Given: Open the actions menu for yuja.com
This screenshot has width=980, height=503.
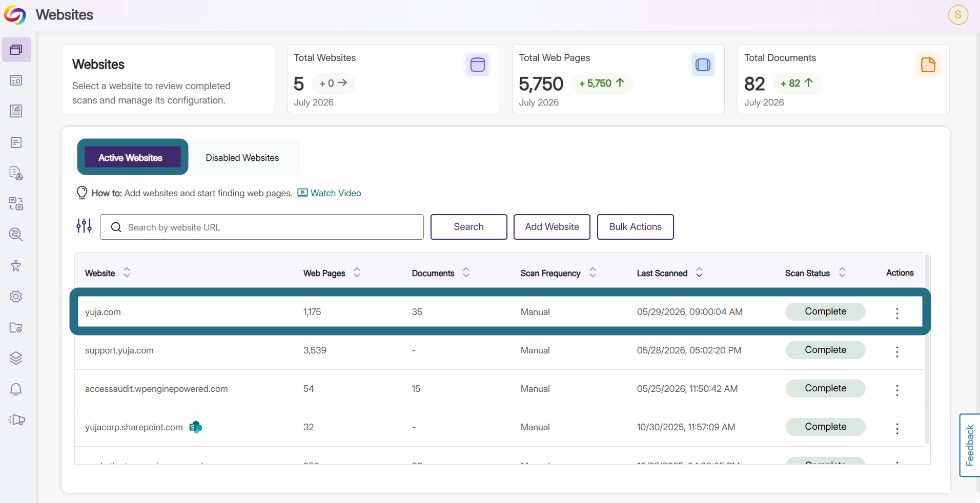Looking at the screenshot, I should tap(897, 313).
